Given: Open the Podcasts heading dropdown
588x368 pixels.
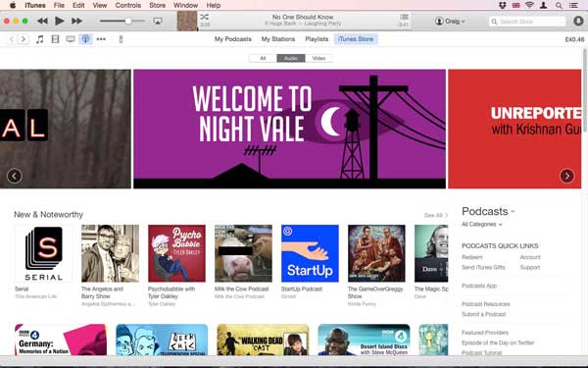Looking at the screenshot, I should (488, 211).
